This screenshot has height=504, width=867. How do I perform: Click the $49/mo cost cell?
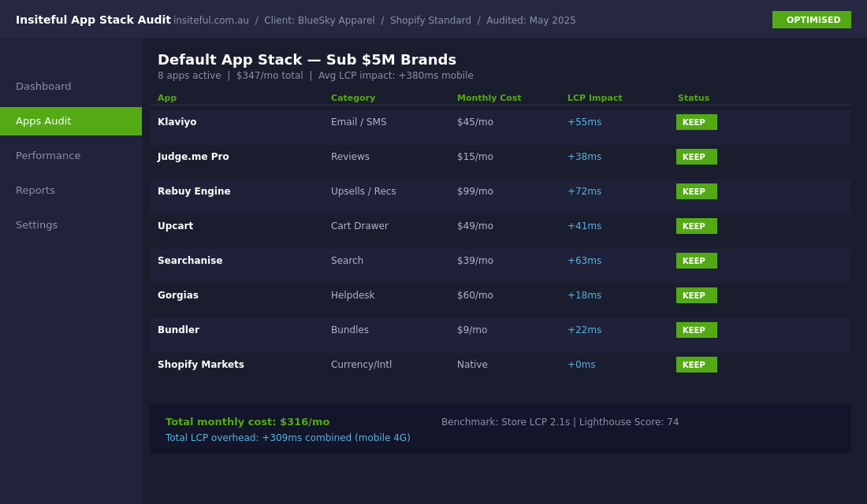[475, 226]
